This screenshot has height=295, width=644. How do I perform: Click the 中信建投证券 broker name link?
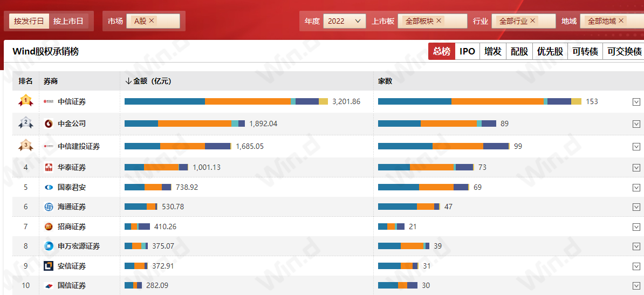coord(79,146)
